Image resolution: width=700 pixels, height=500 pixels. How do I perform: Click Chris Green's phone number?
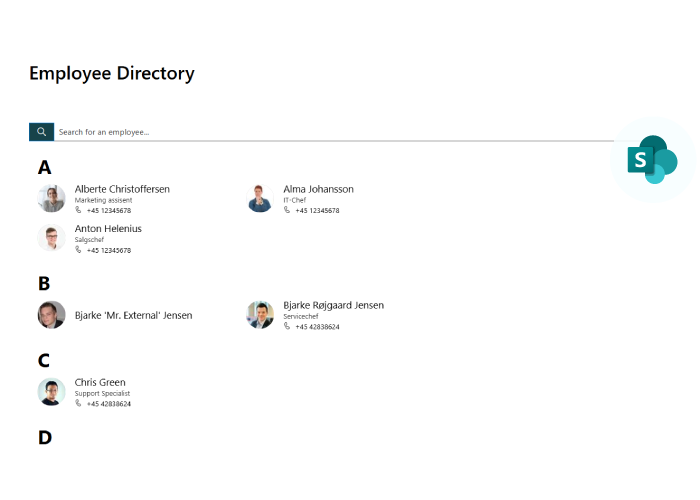[109, 404]
